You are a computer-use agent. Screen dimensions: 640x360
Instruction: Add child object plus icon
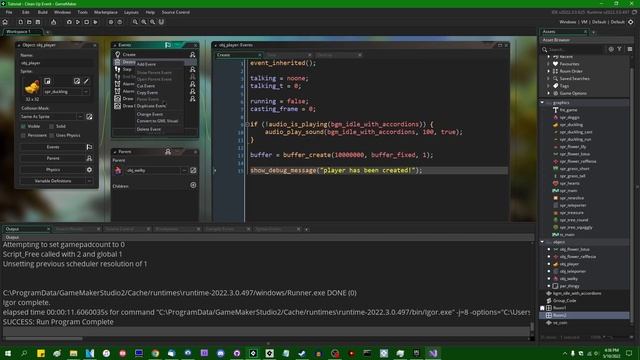[193, 185]
